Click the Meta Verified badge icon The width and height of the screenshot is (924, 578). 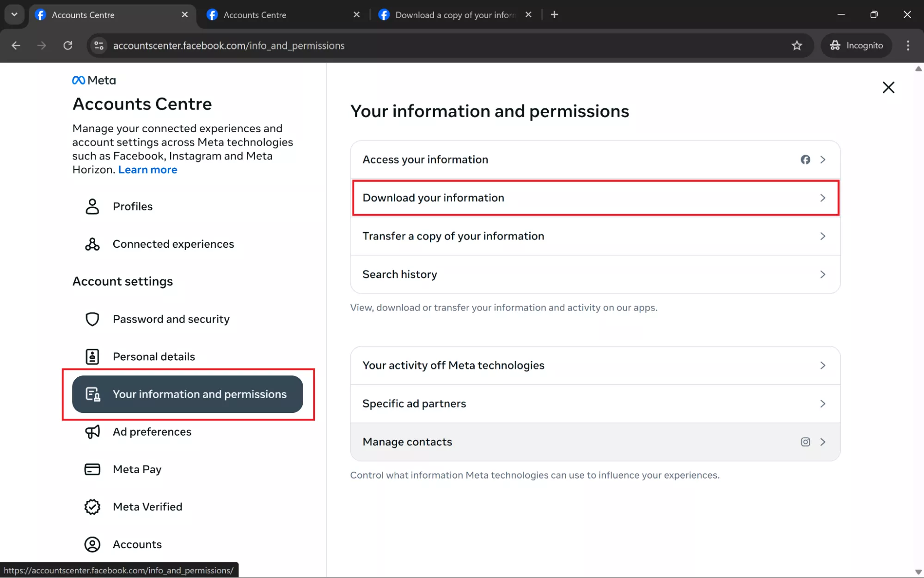(92, 507)
